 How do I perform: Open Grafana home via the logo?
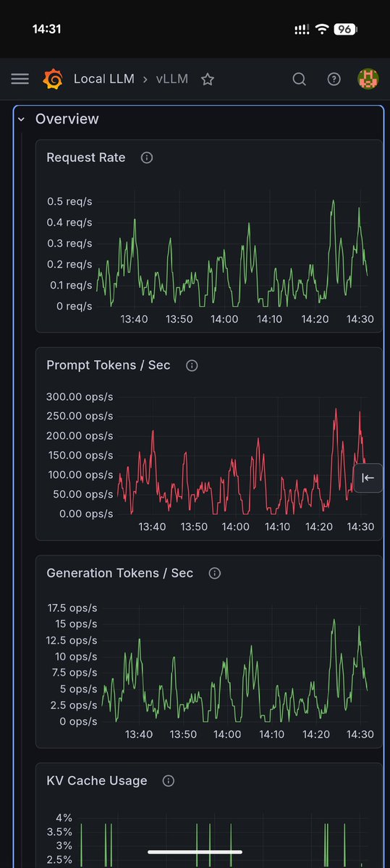52,79
